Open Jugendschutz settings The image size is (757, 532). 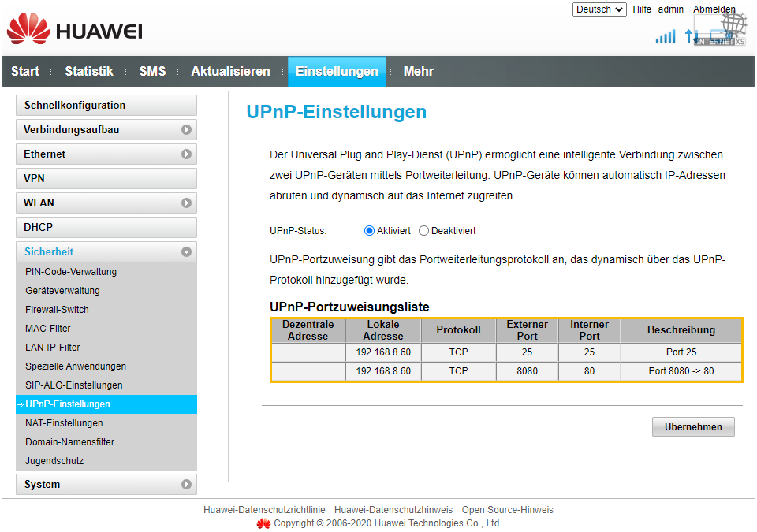[54, 460]
